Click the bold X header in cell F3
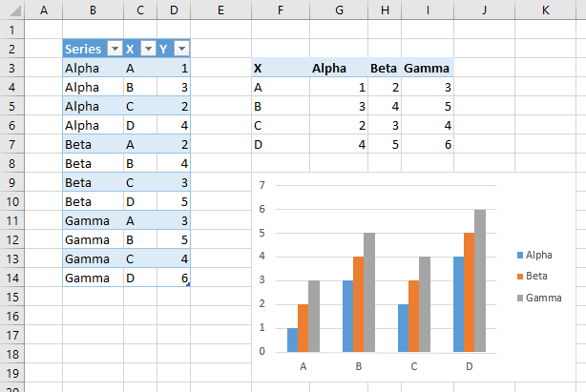 tap(281, 68)
